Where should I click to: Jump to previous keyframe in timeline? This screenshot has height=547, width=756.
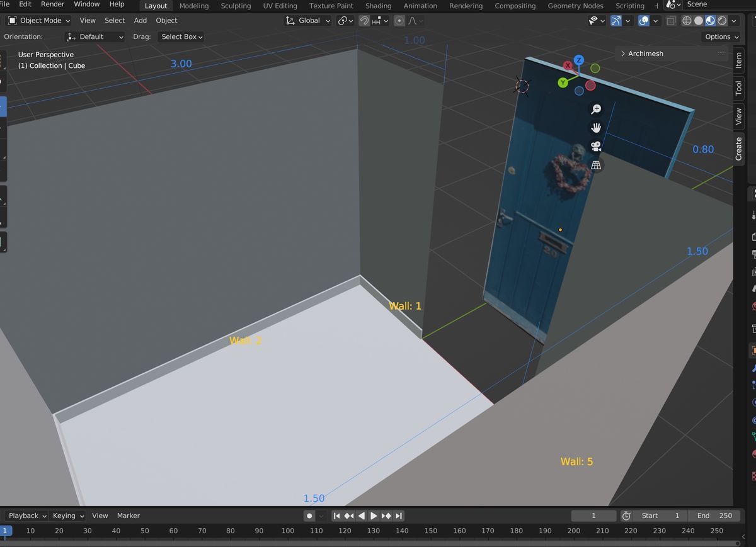click(x=349, y=516)
